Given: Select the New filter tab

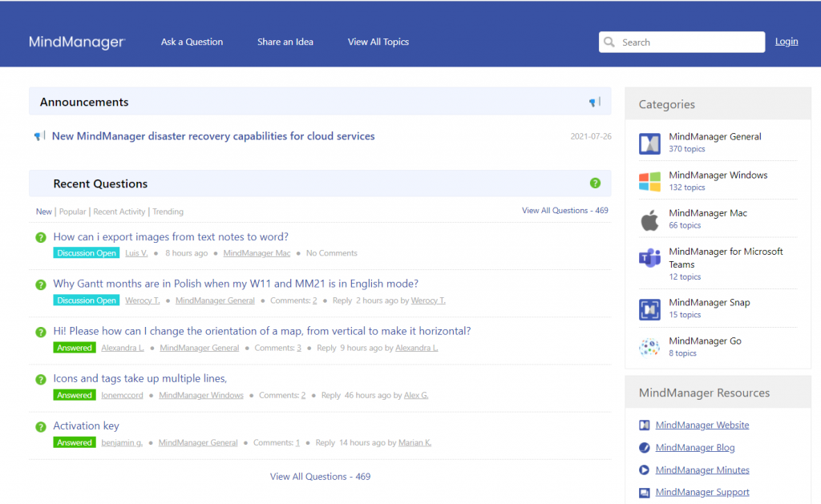Looking at the screenshot, I should click(44, 212).
